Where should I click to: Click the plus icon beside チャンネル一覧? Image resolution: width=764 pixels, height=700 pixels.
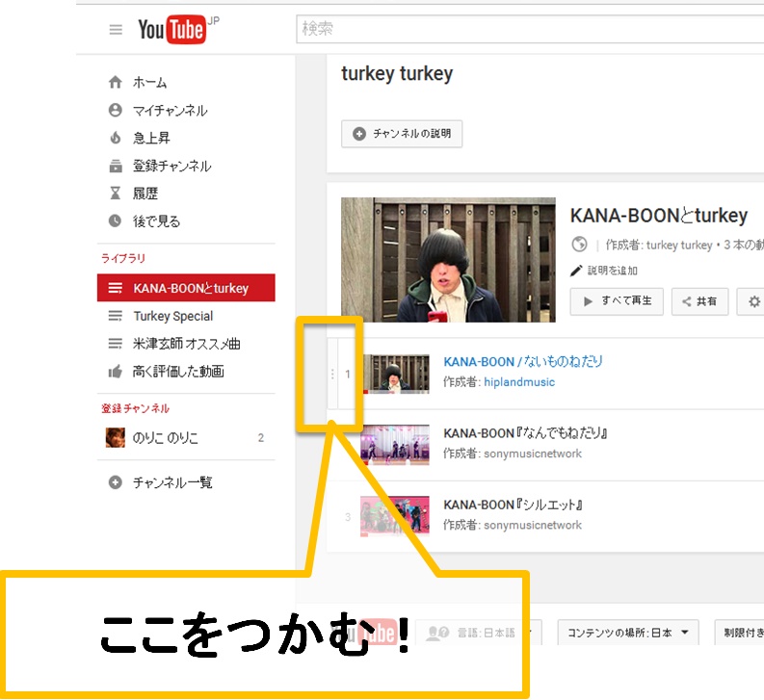tap(115, 482)
